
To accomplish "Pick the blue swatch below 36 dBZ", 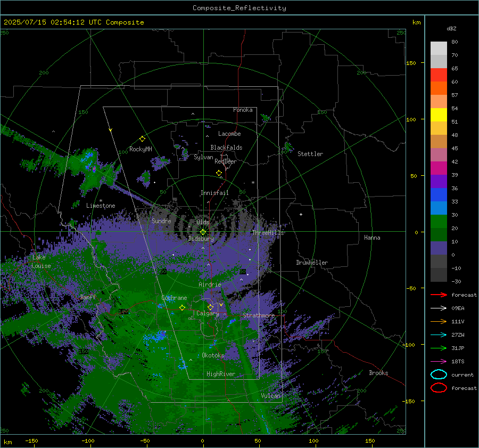I will coord(439,195).
